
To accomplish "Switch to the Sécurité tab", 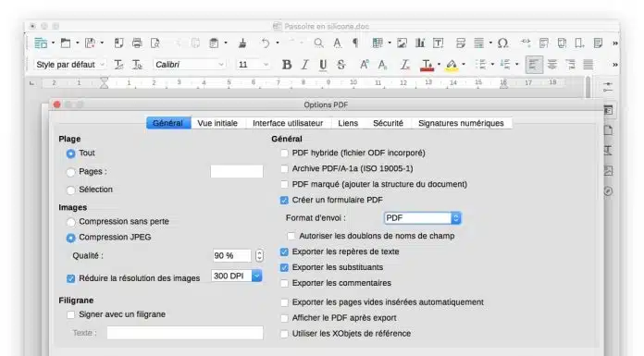I will 388,123.
